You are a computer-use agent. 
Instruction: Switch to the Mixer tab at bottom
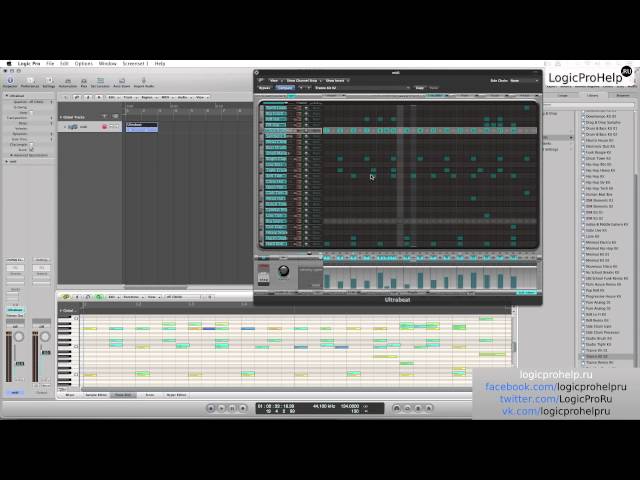(x=70, y=395)
